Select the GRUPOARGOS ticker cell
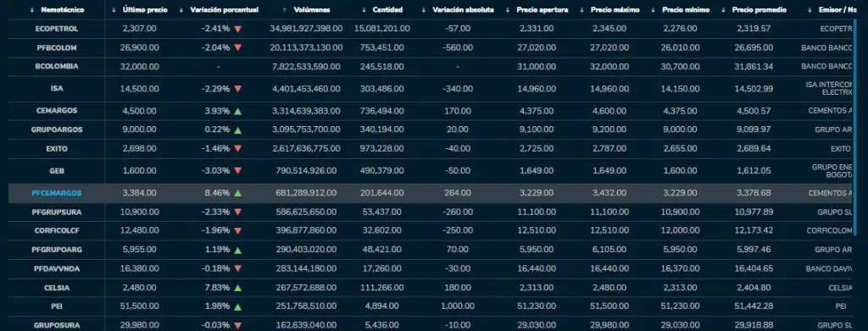The width and height of the screenshot is (868, 331). click(57, 130)
